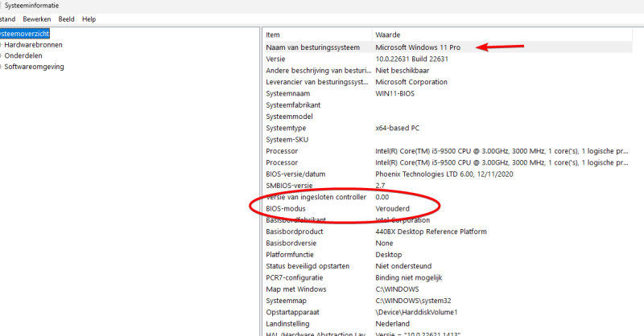644x336 pixels.
Task: Click the value 'Nederland'
Action: click(392, 323)
